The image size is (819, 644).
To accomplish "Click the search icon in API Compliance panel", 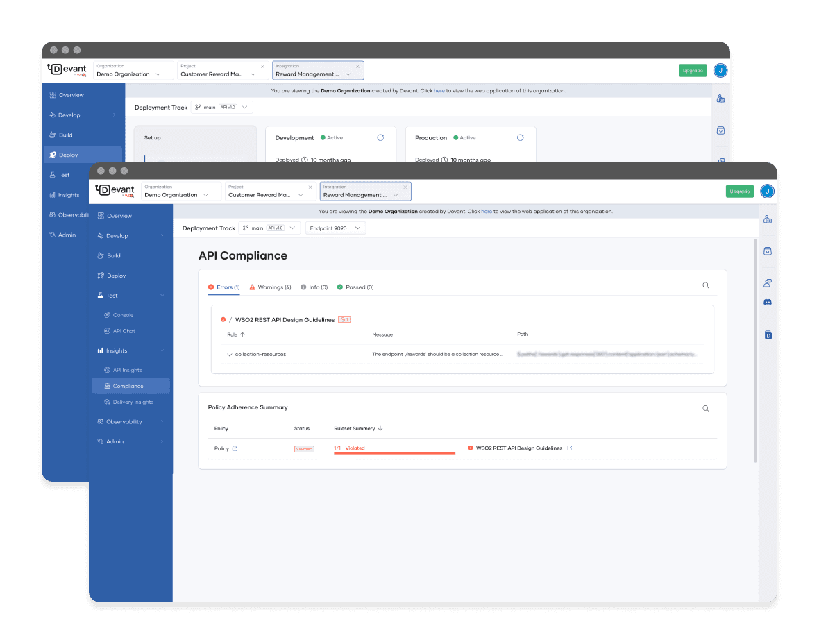I will [705, 285].
